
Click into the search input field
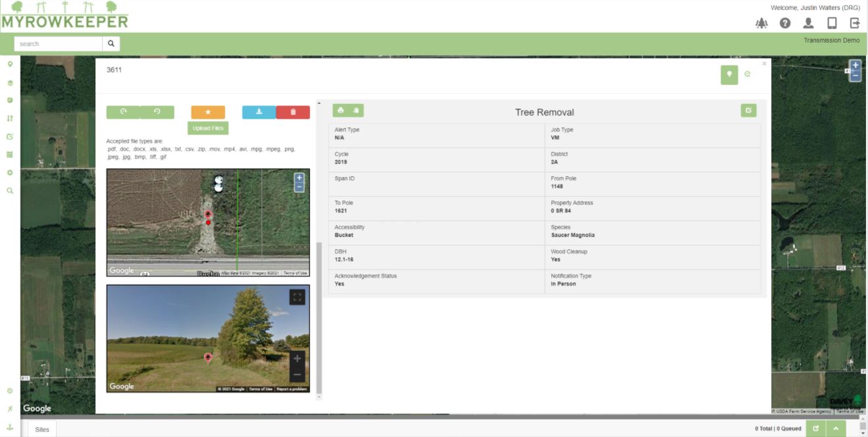(58, 44)
